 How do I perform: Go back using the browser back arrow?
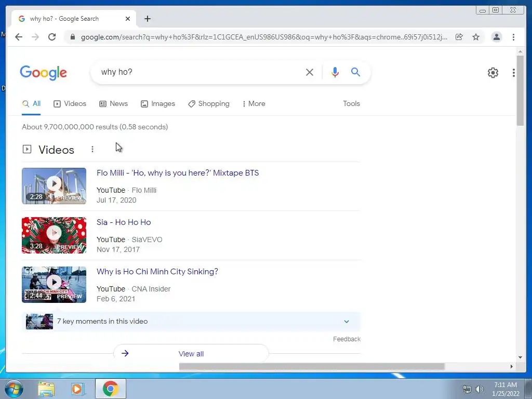pyautogui.click(x=19, y=37)
